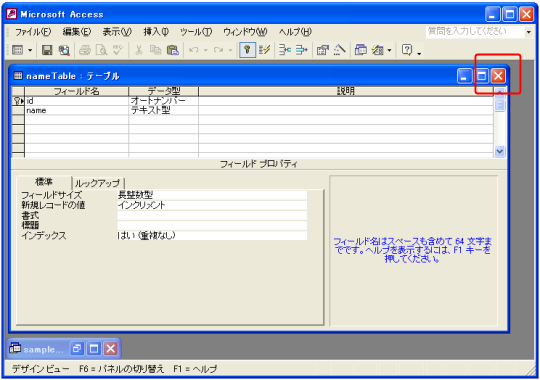Open the Properties toolbar icon
The height and width of the screenshot is (380, 540).
pyautogui.click(x=323, y=50)
